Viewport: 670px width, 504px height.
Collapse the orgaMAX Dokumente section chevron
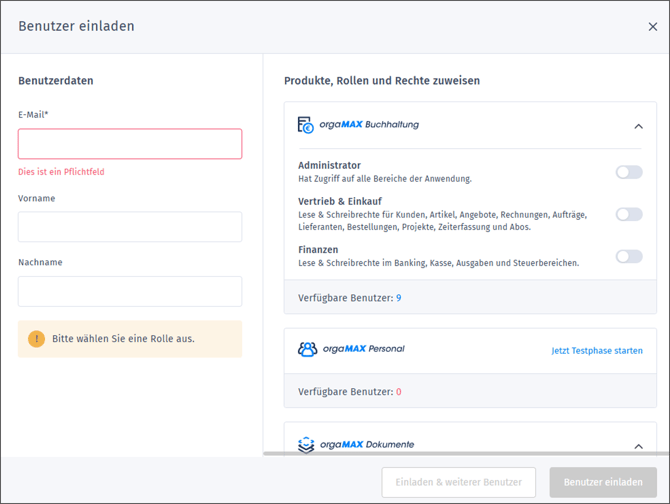638,446
